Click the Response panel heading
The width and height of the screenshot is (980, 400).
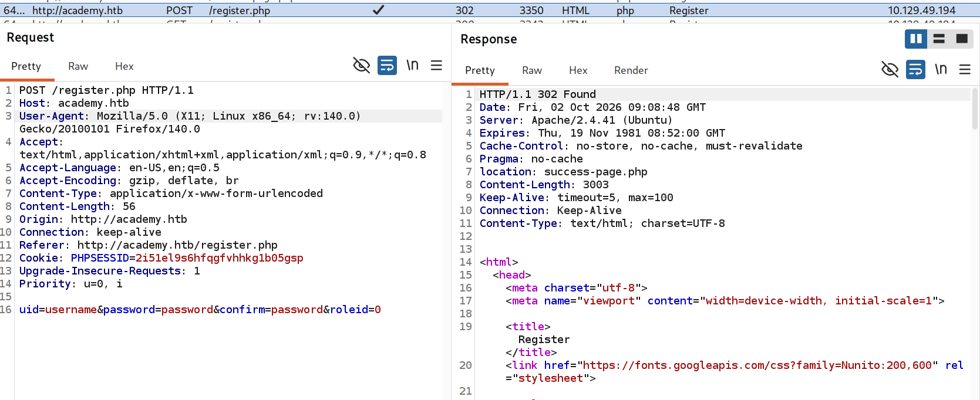click(489, 39)
